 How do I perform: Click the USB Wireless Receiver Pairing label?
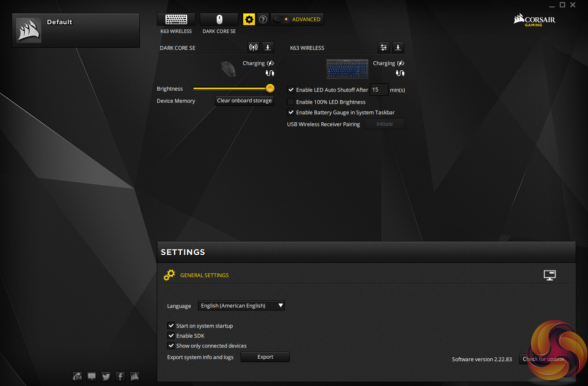tap(324, 124)
